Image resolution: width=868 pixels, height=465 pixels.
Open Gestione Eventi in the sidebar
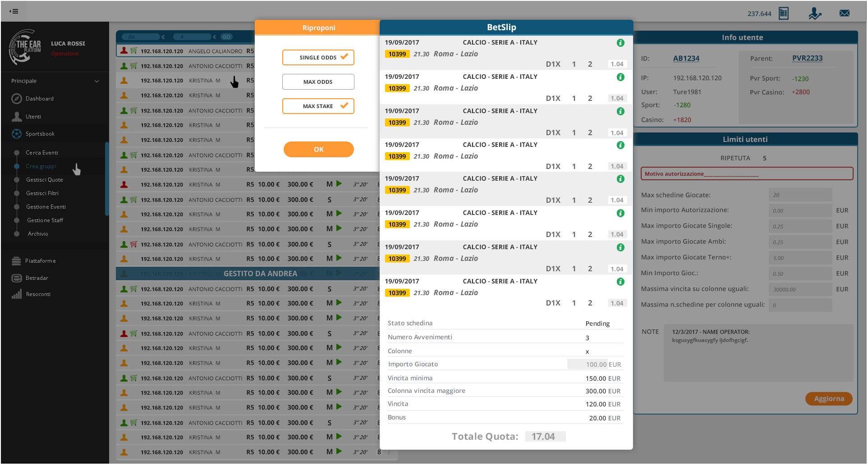(46, 207)
